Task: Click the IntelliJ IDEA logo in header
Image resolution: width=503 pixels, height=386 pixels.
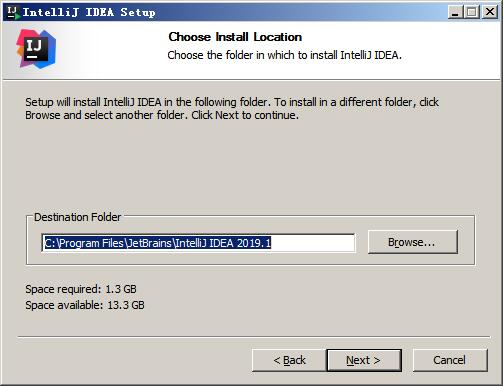Action: [x=36, y=49]
